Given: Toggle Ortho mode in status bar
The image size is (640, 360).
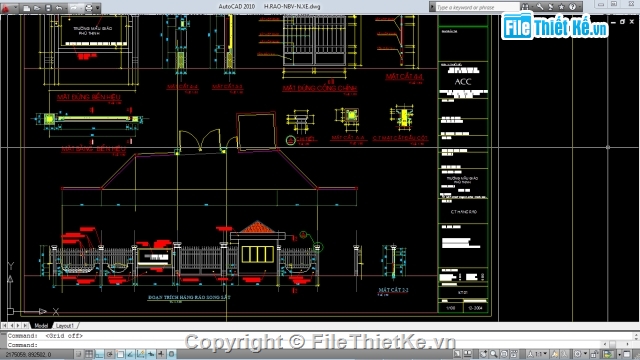Looking at the screenshot, I should pos(99,354).
